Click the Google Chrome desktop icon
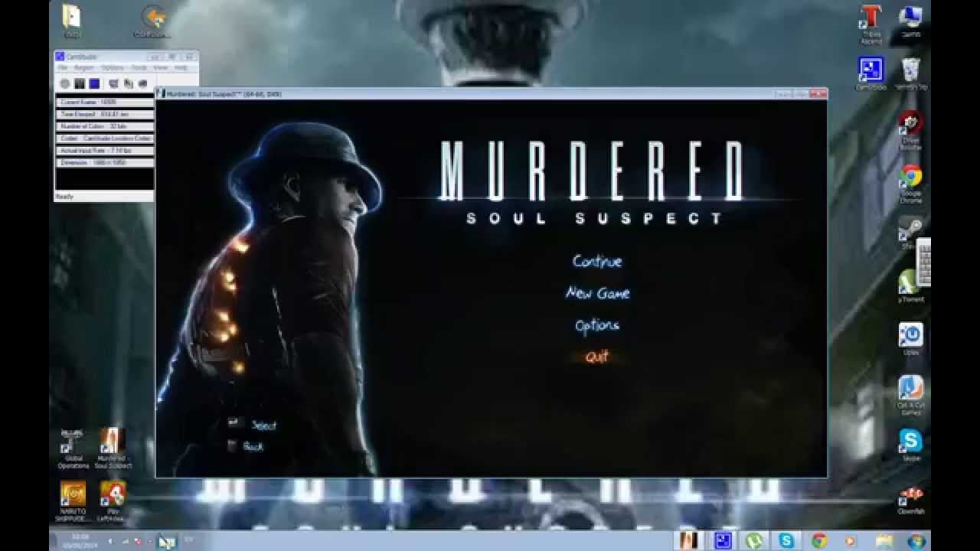This screenshot has width=980, height=551. 910,184
